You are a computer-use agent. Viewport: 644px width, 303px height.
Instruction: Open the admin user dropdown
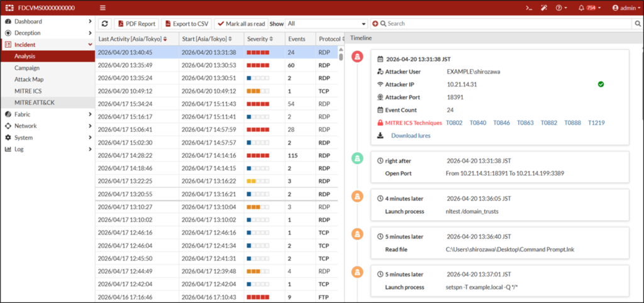pyautogui.click(x=624, y=8)
